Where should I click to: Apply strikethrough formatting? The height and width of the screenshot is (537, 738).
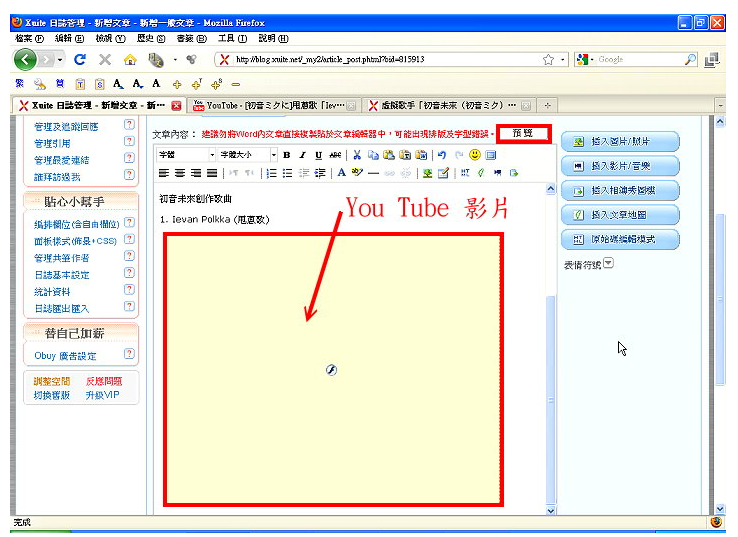click(x=335, y=155)
